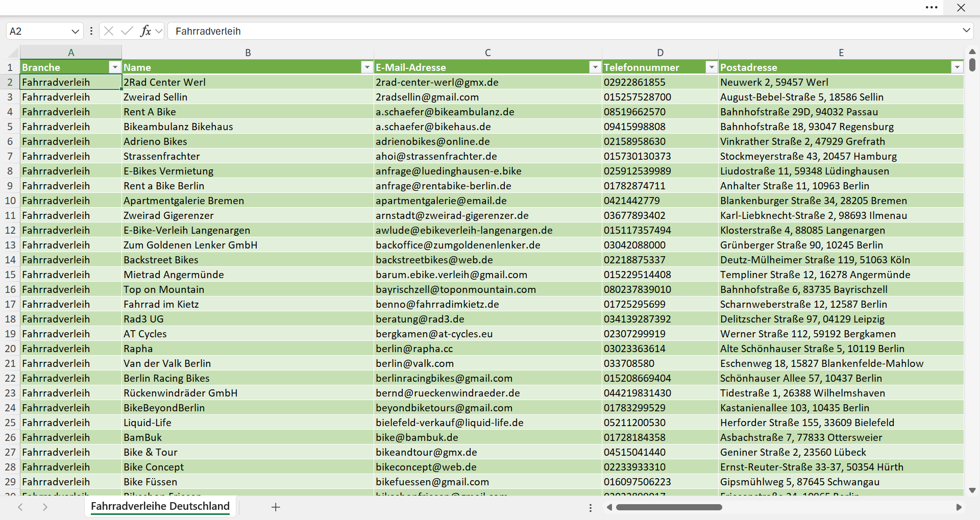980x520 pixels.
Task: Open the Branche filter dropdown
Action: (x=115, y=67)
